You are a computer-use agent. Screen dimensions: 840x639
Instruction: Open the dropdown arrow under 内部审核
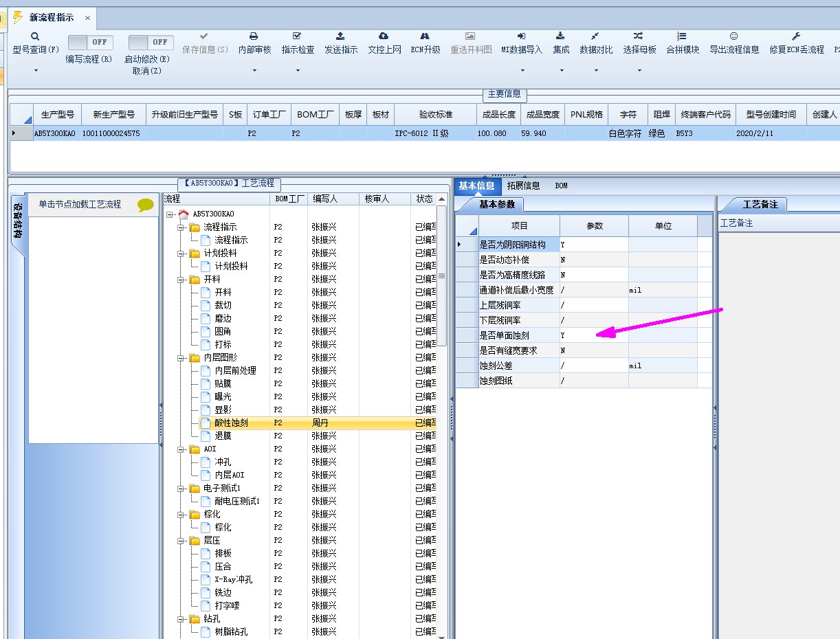[254, 71]
